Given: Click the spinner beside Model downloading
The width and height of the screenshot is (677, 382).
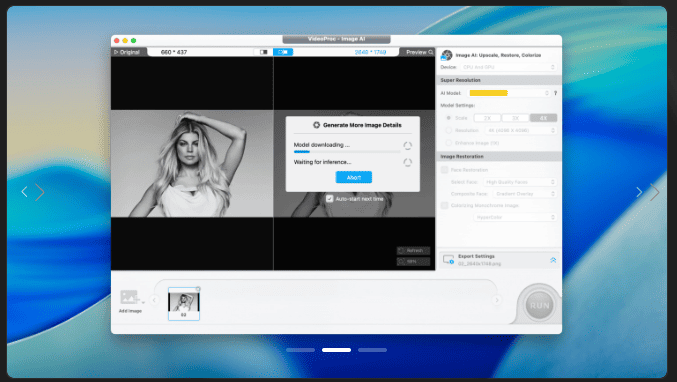Looking at the screenshot, I should click(x=407, y=146).
